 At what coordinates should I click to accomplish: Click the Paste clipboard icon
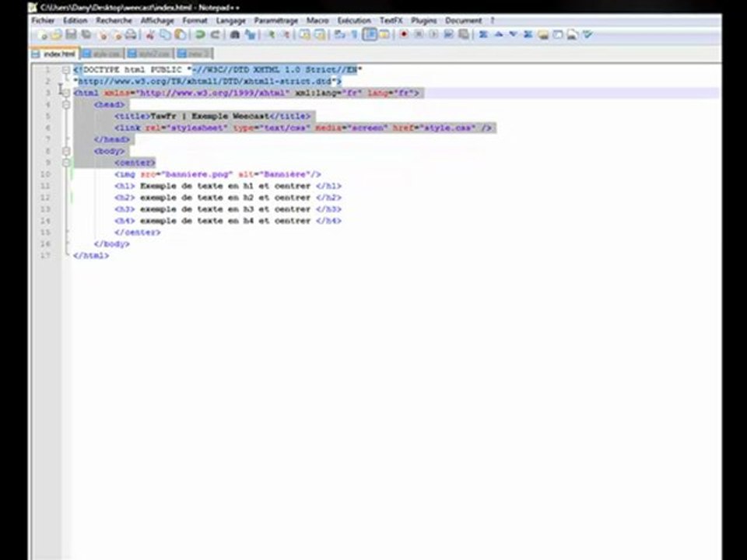click(x=180, y=35)
